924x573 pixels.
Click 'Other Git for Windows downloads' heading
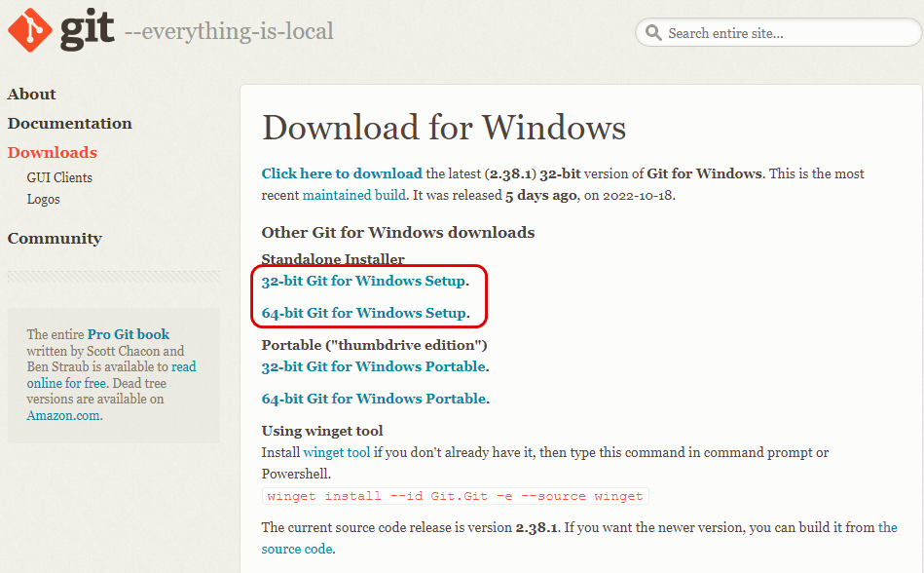click(398, 232)
